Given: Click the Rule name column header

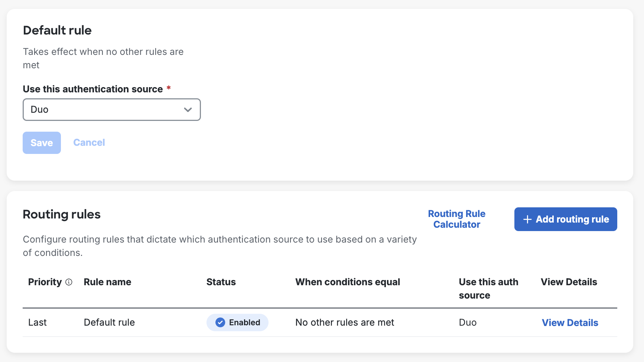Looking at the screenshot, I should click(x=107, y=282).
